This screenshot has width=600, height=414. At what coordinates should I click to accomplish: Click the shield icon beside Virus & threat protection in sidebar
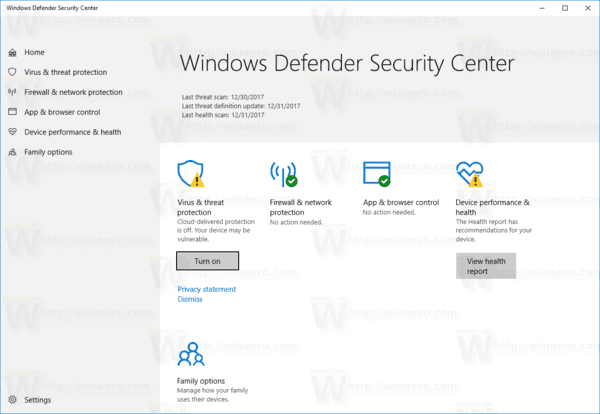point(12,72)
